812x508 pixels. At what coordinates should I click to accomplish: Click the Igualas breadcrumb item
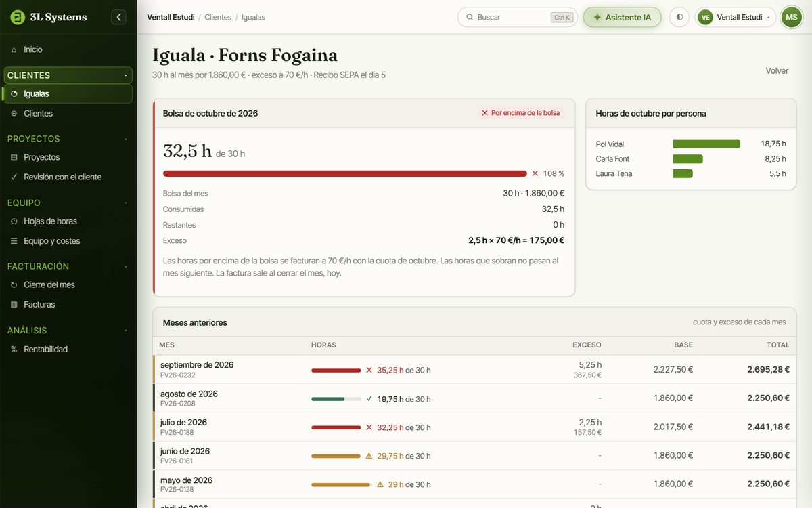(x=253, y=17)
